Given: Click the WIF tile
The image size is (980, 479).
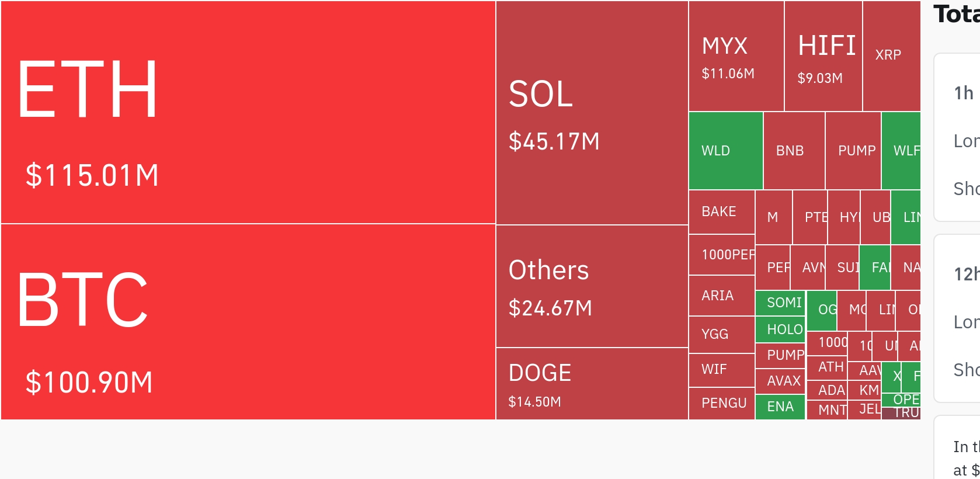Looking at the screenshot, I should click(x=721, y=370).
